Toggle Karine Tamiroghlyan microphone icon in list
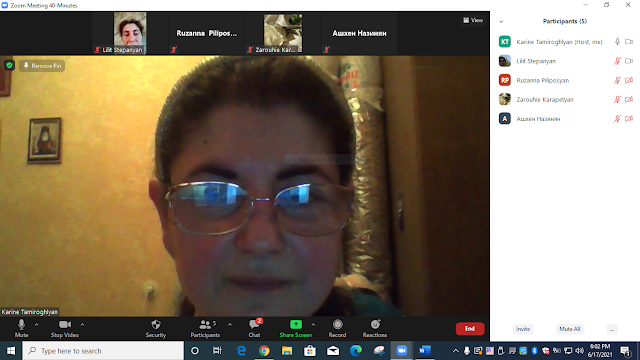Image resolution: width=640 pixels, height=360 pixels. pos(617,42)
